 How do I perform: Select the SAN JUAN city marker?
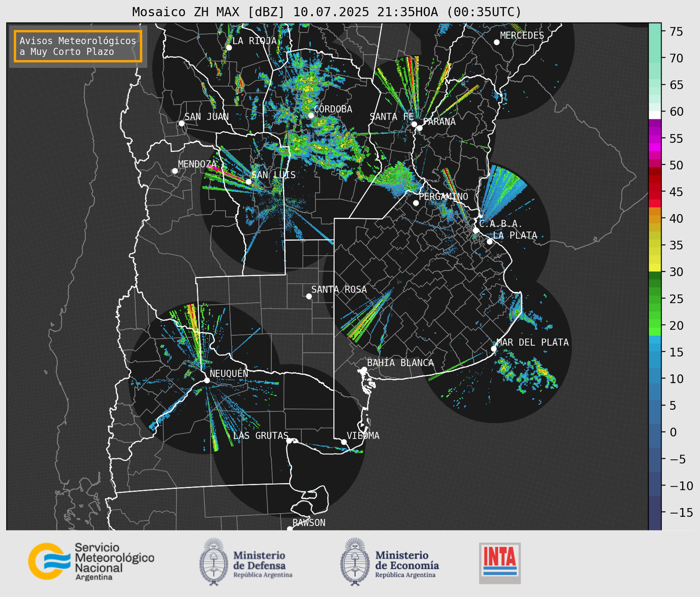(x=181, y=123)
